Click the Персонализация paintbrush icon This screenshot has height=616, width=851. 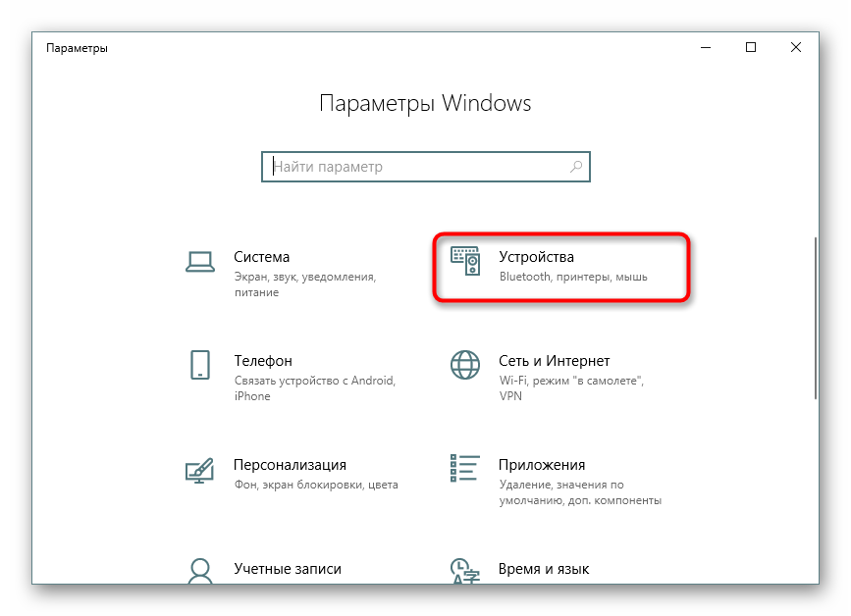tap(199, 470)
